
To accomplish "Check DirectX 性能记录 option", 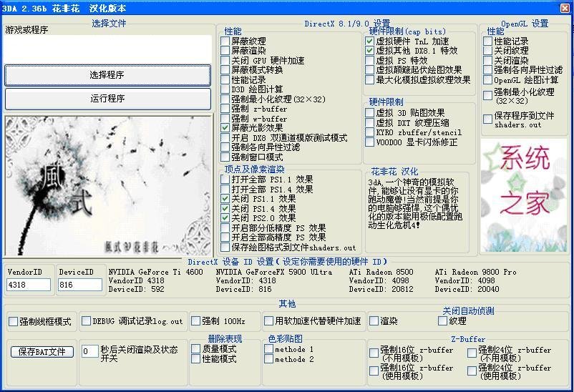I will 225,79.
